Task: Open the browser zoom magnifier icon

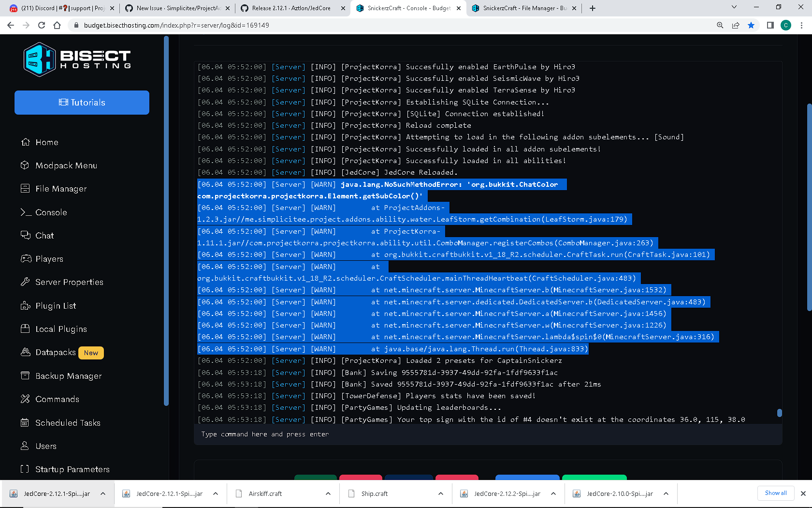Action: pos(720,25)
